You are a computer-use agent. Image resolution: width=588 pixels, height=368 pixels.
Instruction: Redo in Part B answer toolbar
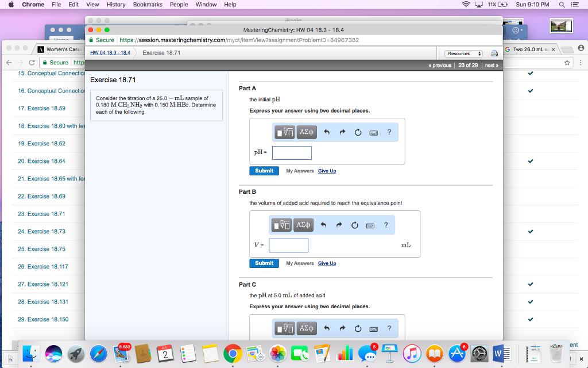click(339, 225)
